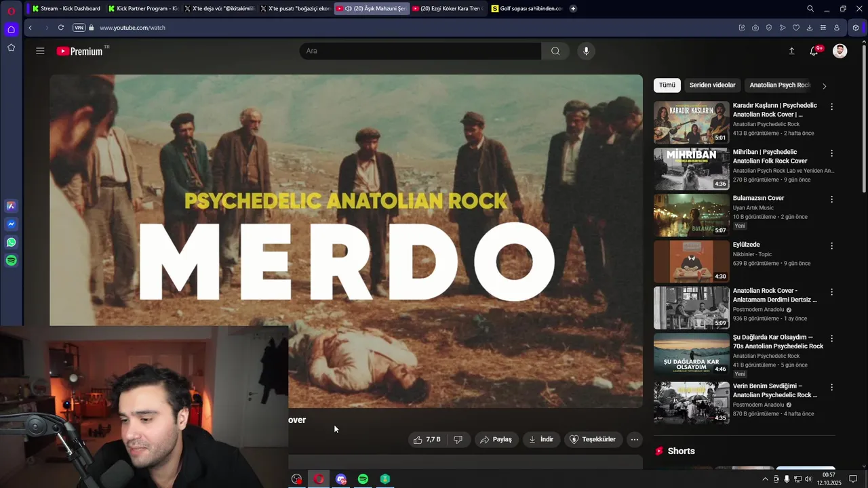Switch to Ezgi Köker Kara Tren tab

[448, 9]
